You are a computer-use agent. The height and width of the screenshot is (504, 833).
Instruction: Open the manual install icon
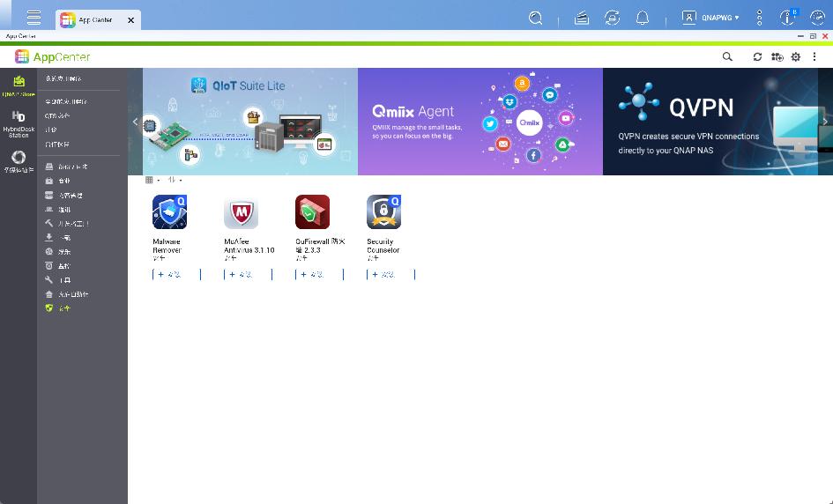click(x=777, y=56)
